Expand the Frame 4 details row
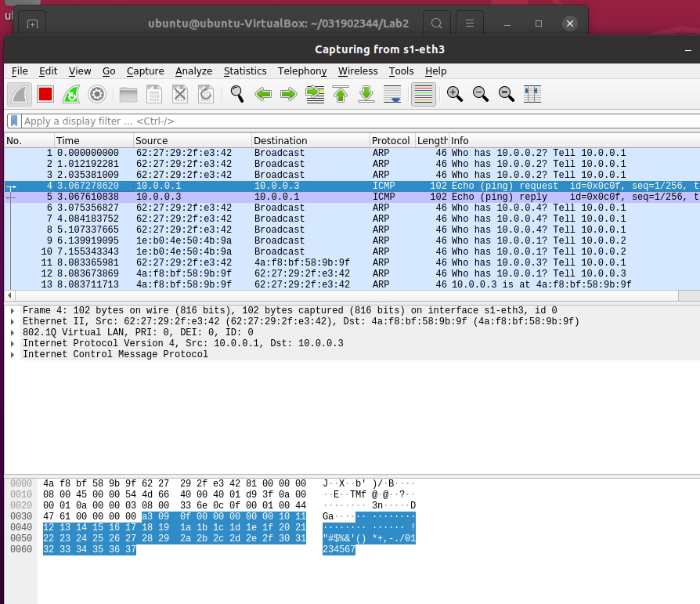This screenshot has width=700, height=604. coord(13,310)
